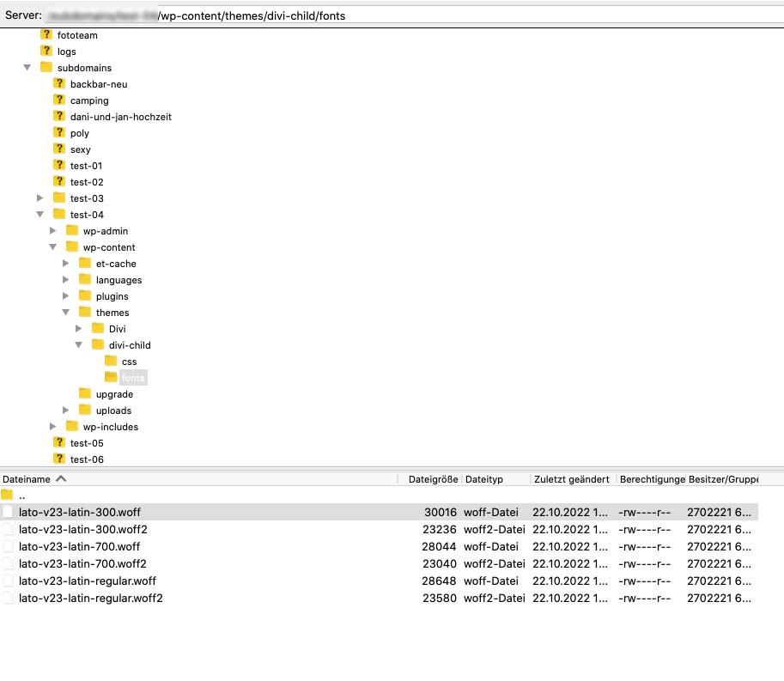Collapse the subdomains tree node
The image size is (784, 681).
pyautogui.click(x=27, y=68)
